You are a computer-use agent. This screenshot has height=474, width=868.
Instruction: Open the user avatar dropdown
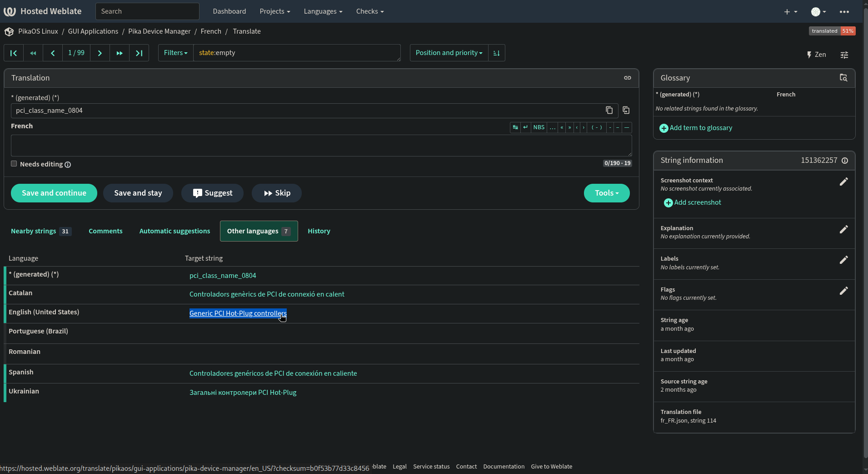(819, 12)
